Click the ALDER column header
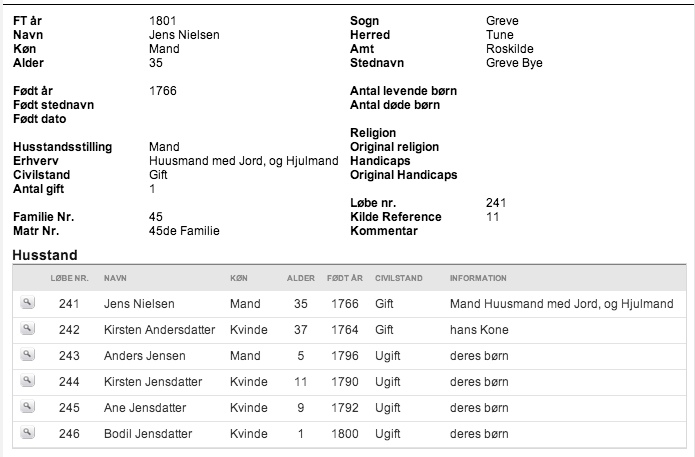 (x=301, y=278)
